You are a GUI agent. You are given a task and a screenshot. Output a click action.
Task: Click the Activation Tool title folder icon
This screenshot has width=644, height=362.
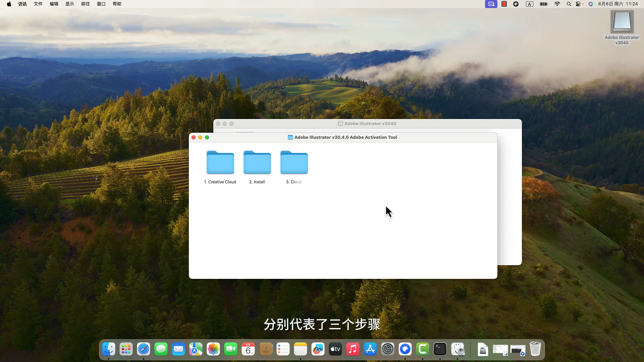(290, 137)
